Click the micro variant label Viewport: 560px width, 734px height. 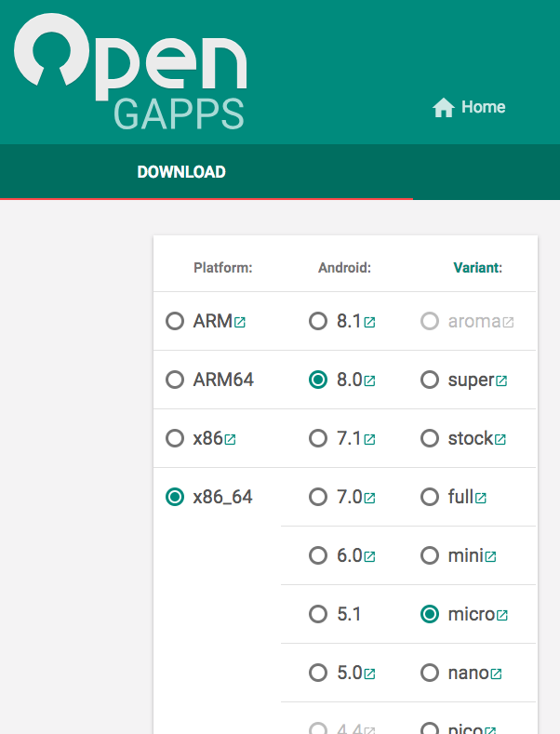[x=471, y=614]
